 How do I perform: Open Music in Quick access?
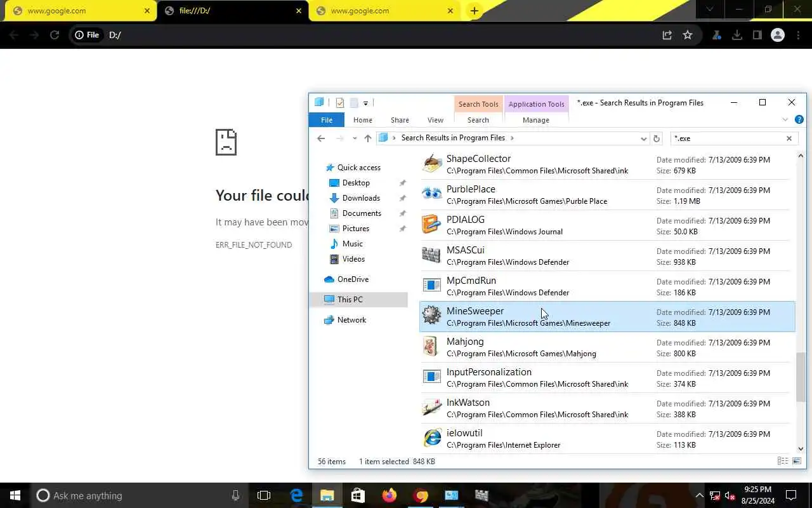tap(353, 244)
